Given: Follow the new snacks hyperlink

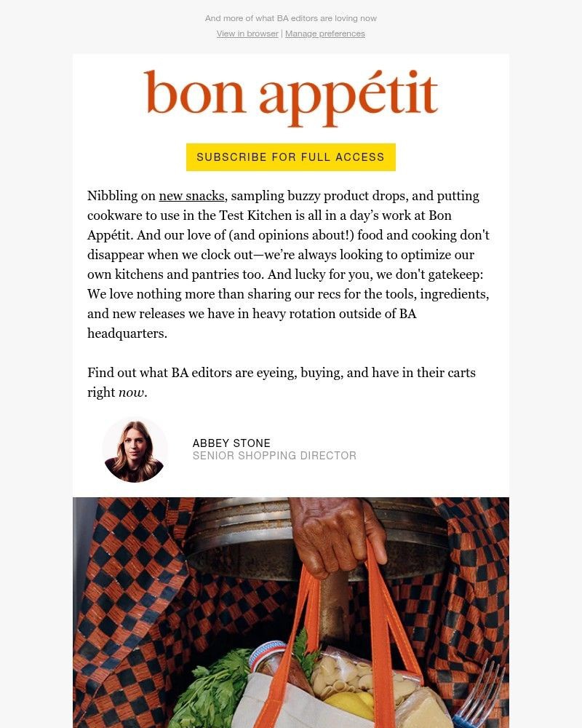Looking at the screenshot, I should coord(191,196).
